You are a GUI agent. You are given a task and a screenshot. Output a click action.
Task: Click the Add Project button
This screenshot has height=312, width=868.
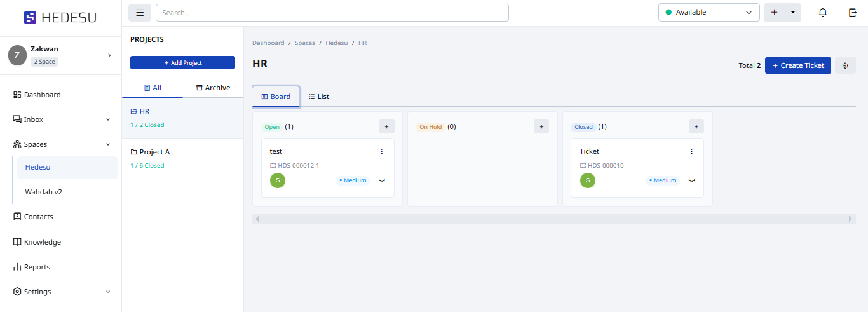(182, 63)
